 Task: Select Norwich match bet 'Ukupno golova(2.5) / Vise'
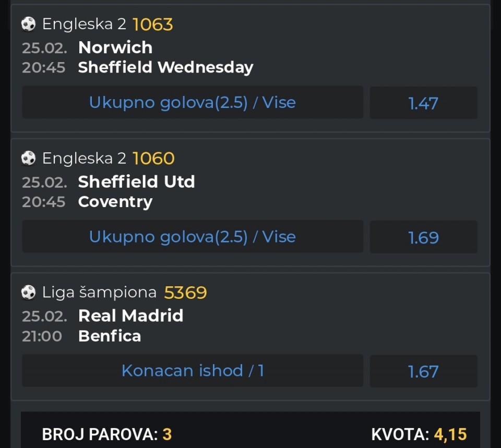[193, 102]
